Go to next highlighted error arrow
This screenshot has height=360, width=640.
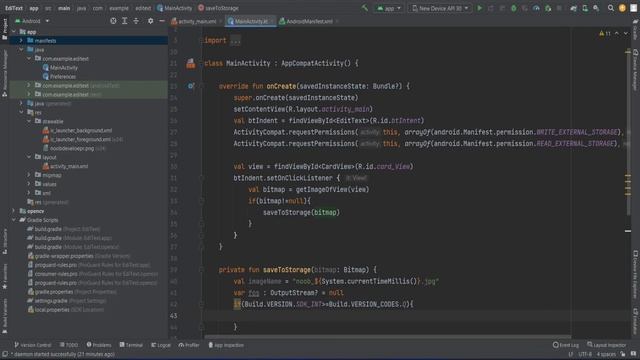[626, 33]
